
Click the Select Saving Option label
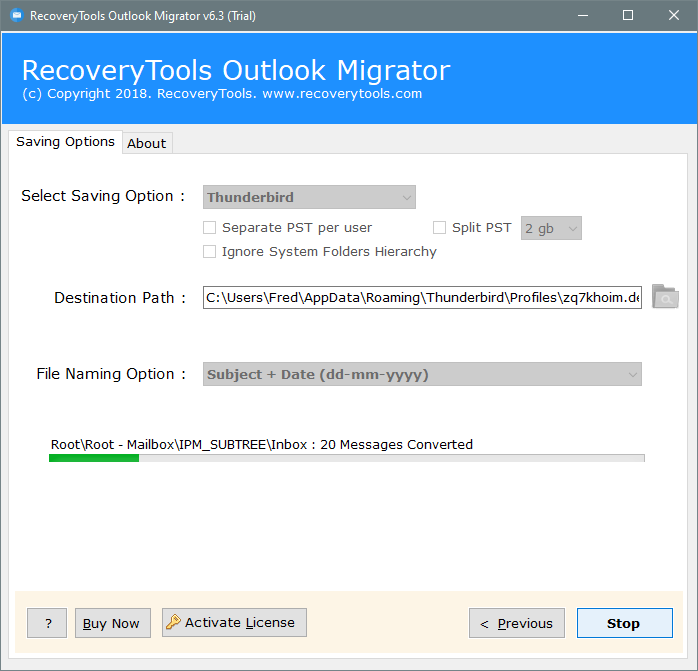click(x=103, y=196)
